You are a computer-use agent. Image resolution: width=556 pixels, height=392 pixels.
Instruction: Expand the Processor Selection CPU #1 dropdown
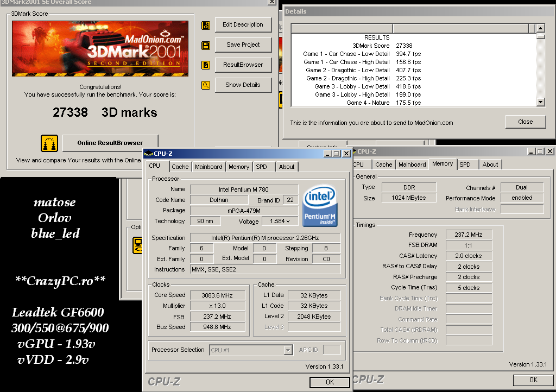(288, 350)
